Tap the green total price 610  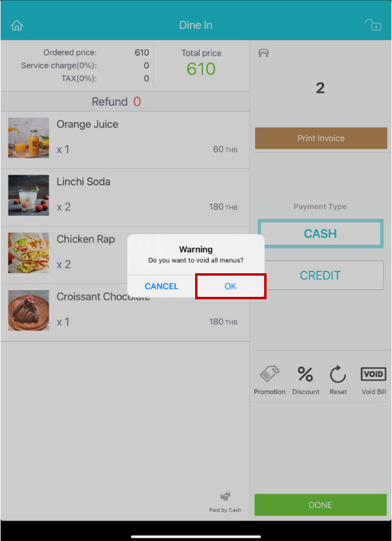[x=201, y=69]
